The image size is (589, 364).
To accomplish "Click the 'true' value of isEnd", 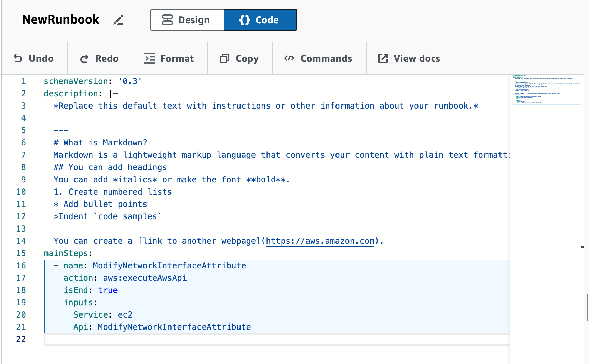I will pos(108,290).
